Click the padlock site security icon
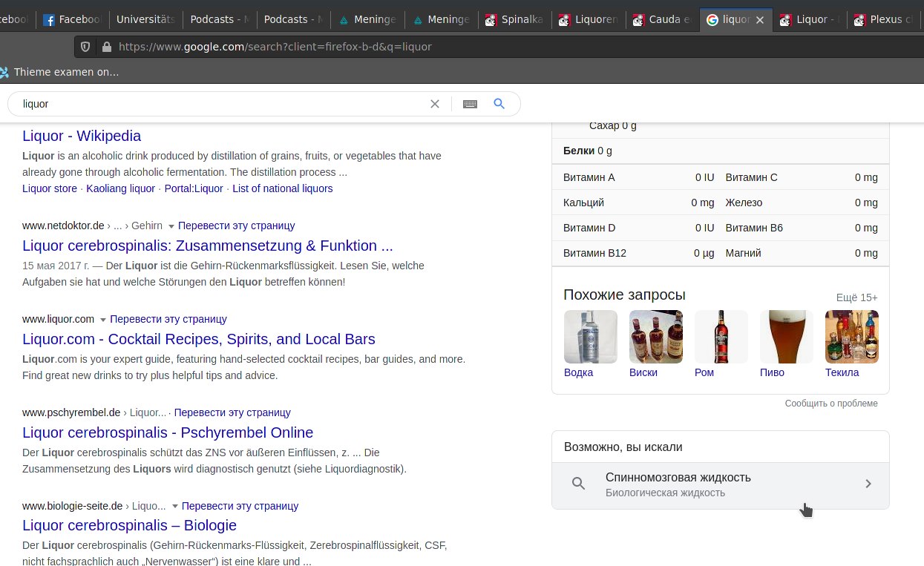 [x=106, y=47]
